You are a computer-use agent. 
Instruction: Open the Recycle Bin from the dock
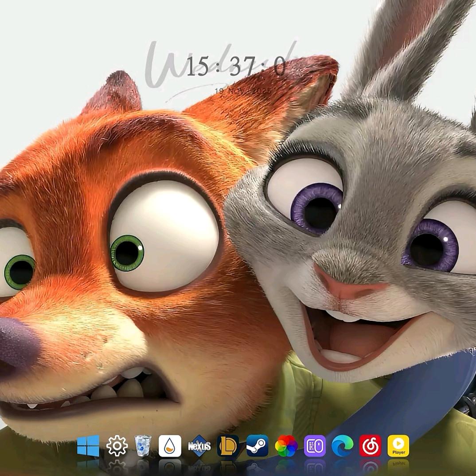tap(143, 446)
